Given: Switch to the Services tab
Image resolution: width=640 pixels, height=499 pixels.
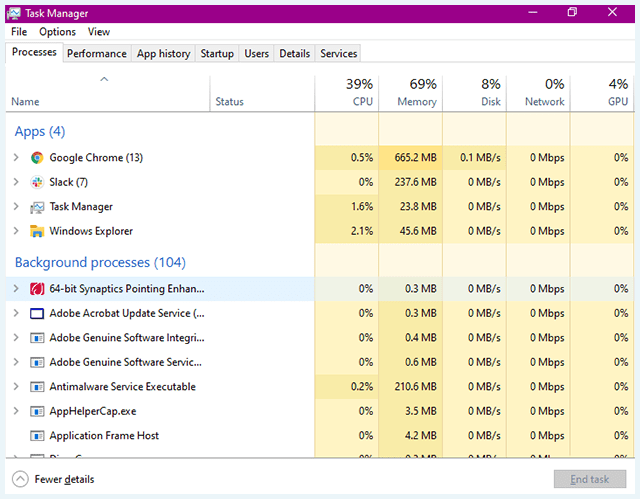Looking at the screenshot, I should [338, 53].
